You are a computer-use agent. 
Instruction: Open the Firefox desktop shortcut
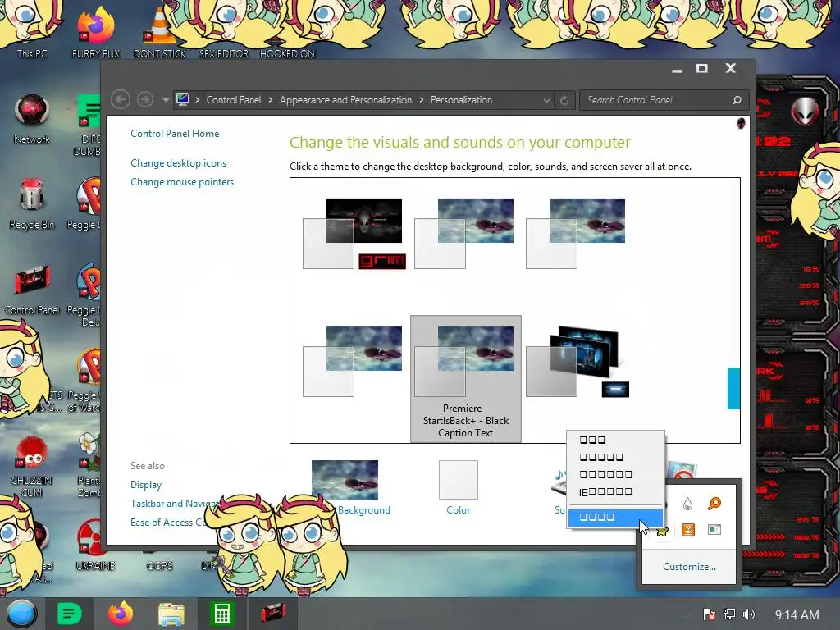[96, 31]
